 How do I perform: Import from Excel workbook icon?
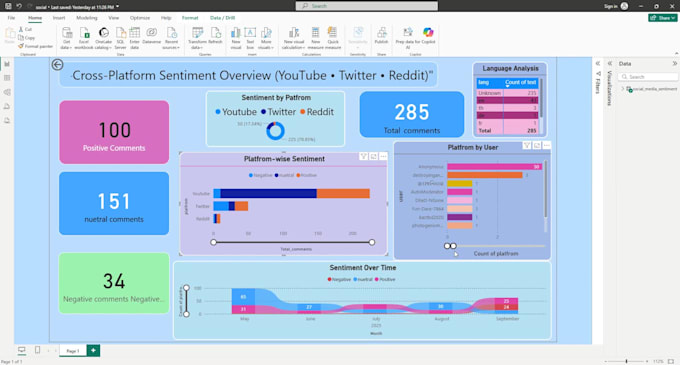[84, 38]
